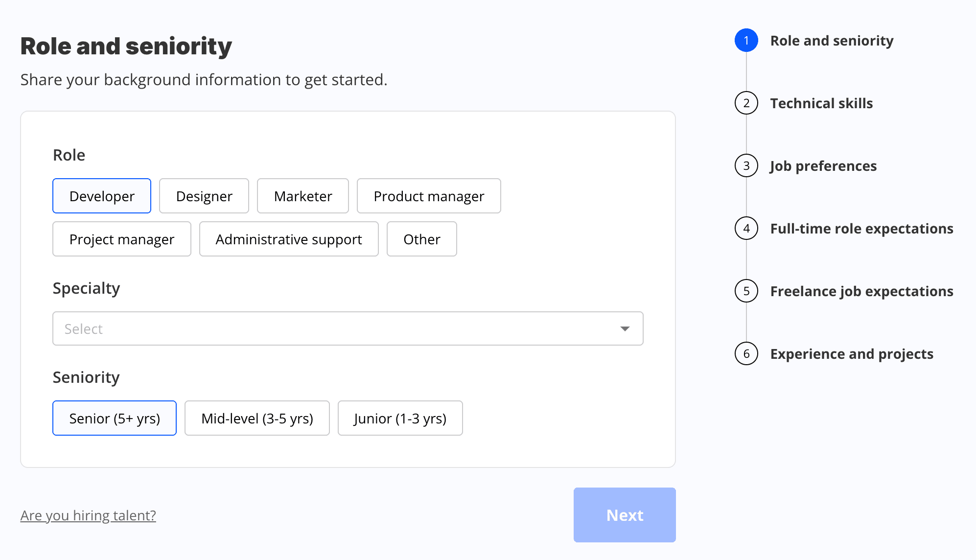Click the step 2 circle icon
Screen dimensions: 976x560
click(x=746, y=103)
